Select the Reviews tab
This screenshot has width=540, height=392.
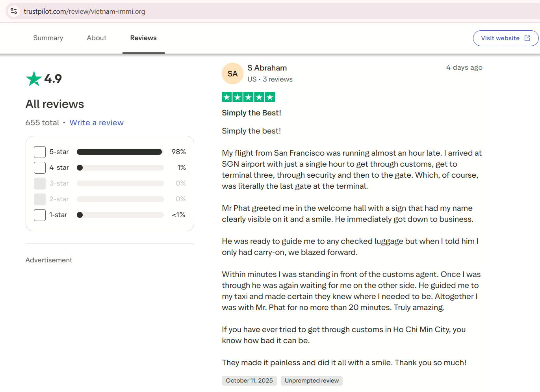[143, 38]
